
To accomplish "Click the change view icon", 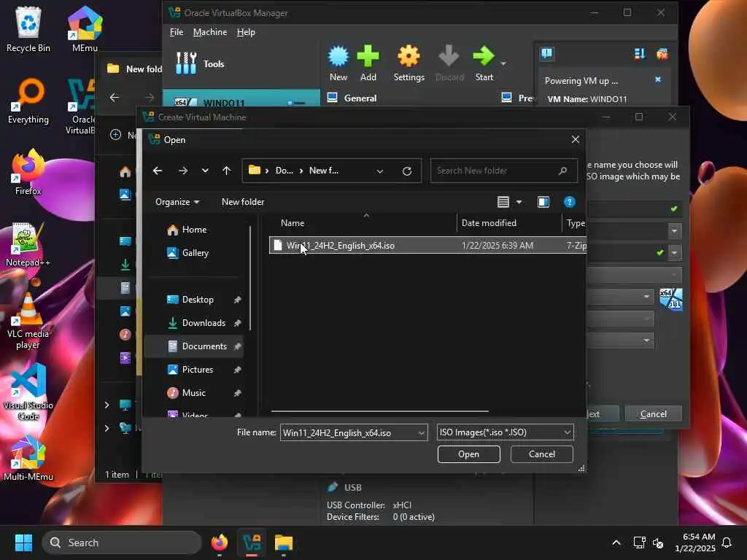I will 503,202.
